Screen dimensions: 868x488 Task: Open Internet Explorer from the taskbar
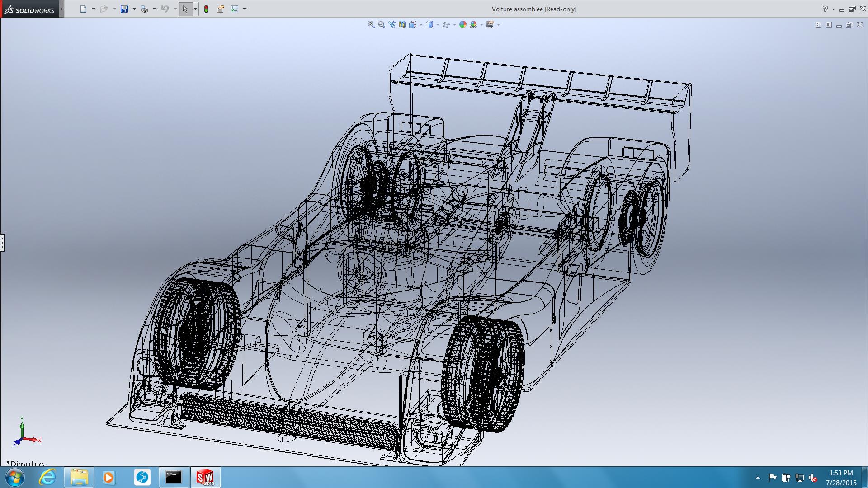click(47, 477)
